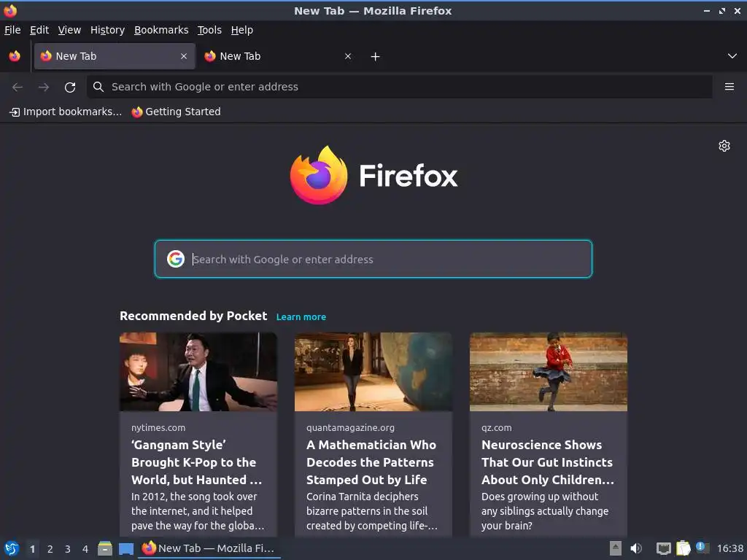Image resolution: width=747 pixels, height=560 pixels.
Task: Open the Bookmarks menu
Action: (x=161, y=30)
